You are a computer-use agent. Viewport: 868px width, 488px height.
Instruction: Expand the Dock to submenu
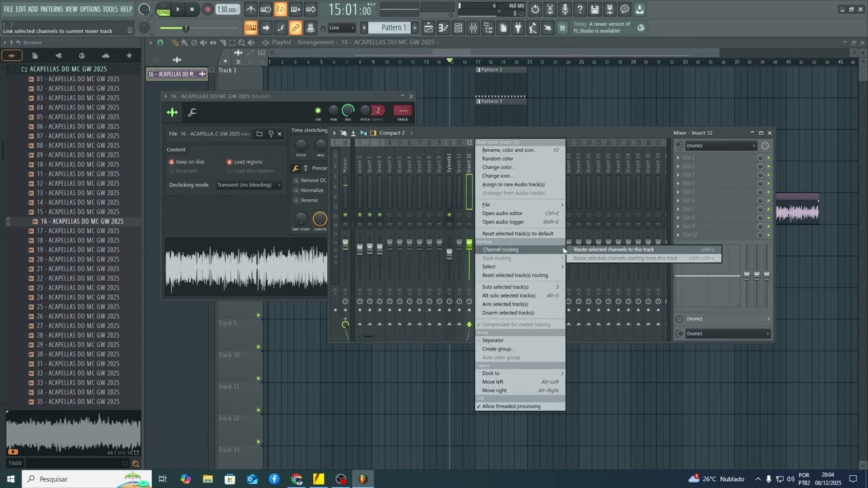click(520, 373)
